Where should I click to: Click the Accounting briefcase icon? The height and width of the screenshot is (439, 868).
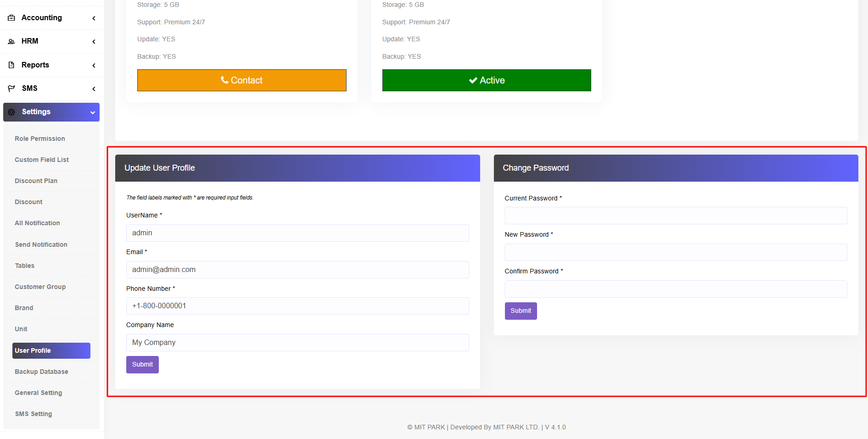(11, 18)
